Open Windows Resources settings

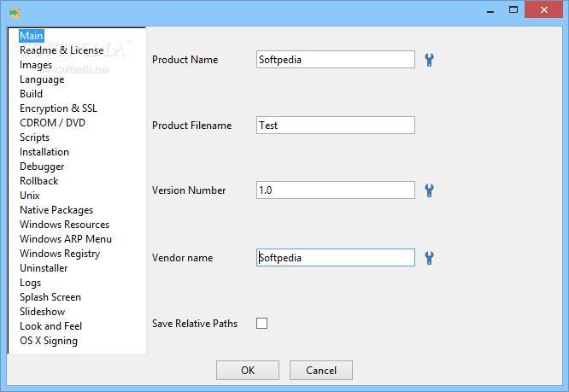(64, 225)
